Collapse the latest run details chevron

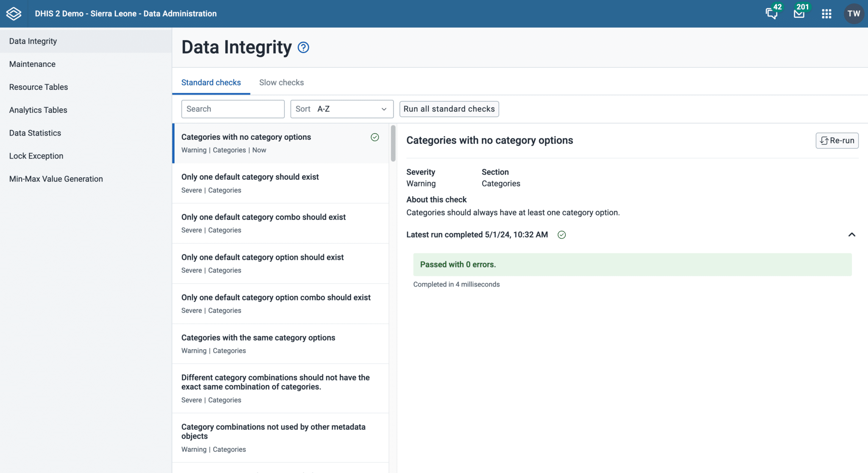click(x=851, y=235)
